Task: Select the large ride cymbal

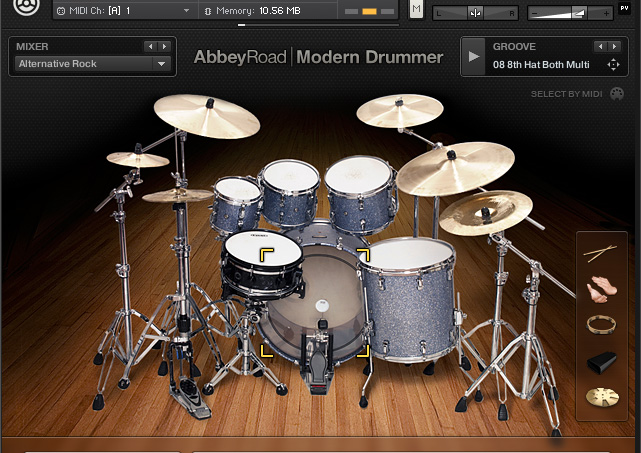Action: click(x=455, y=168)
